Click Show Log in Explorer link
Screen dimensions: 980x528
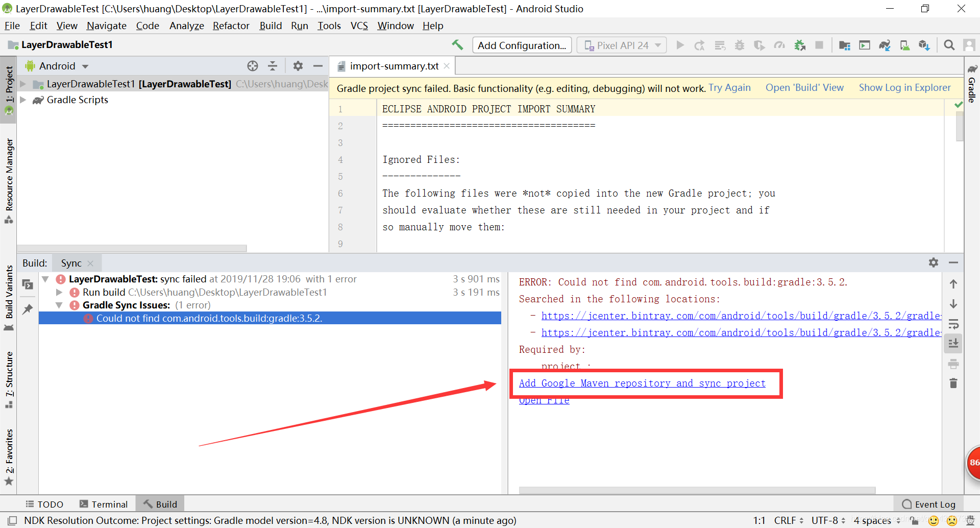coord(905,87)
